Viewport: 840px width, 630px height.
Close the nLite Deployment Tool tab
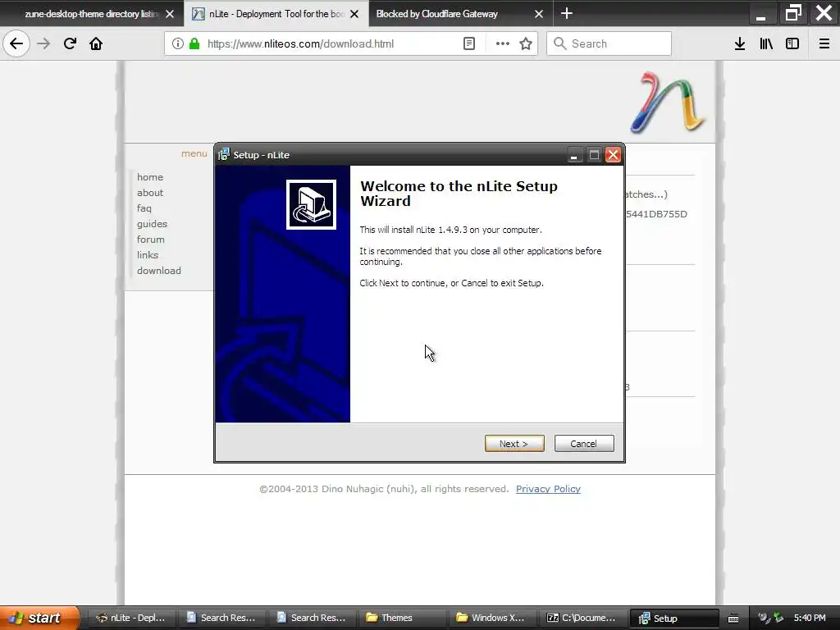(x=354, y=14)
